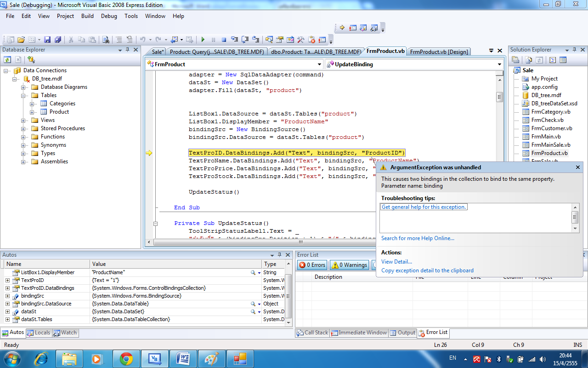The width and height of the screenshot is (588, 368).
Task: Click 'Search for more Help Online...' link
Action: (x=418, y=238)
